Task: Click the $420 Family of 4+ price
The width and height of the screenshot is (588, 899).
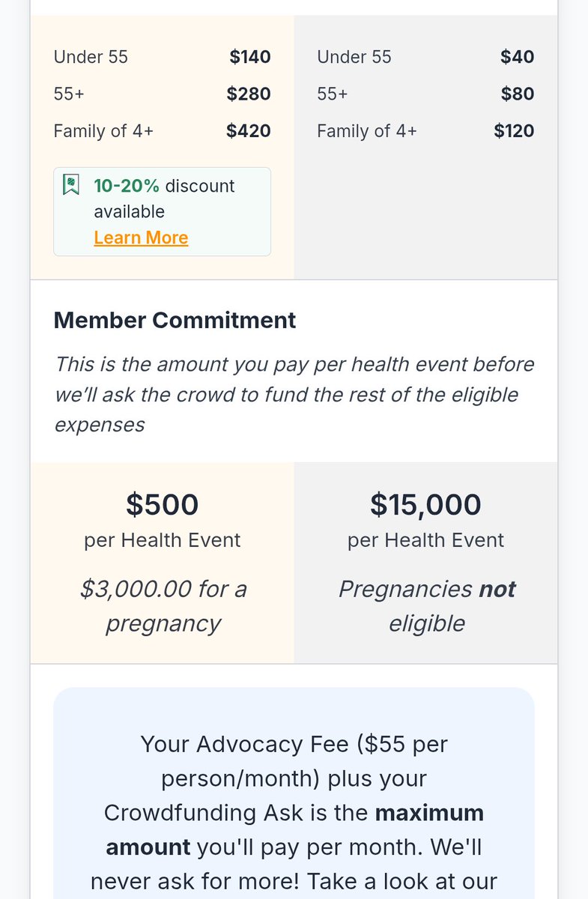Action: pyautogui.click(x=249, y=131)
